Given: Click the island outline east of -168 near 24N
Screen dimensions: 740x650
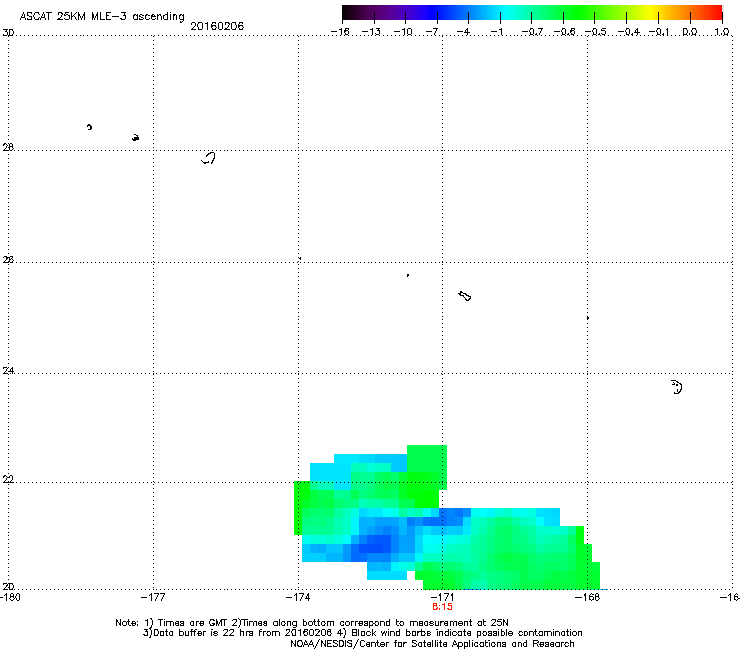Looking at the screenshot, I should [677, 387].
